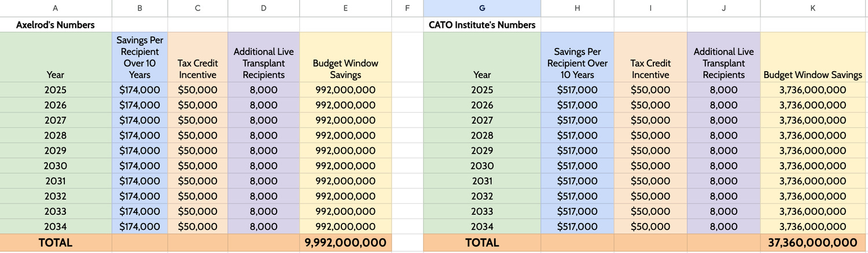
Task: Click year 2032 in column G
Action: (x=482, y=196)
